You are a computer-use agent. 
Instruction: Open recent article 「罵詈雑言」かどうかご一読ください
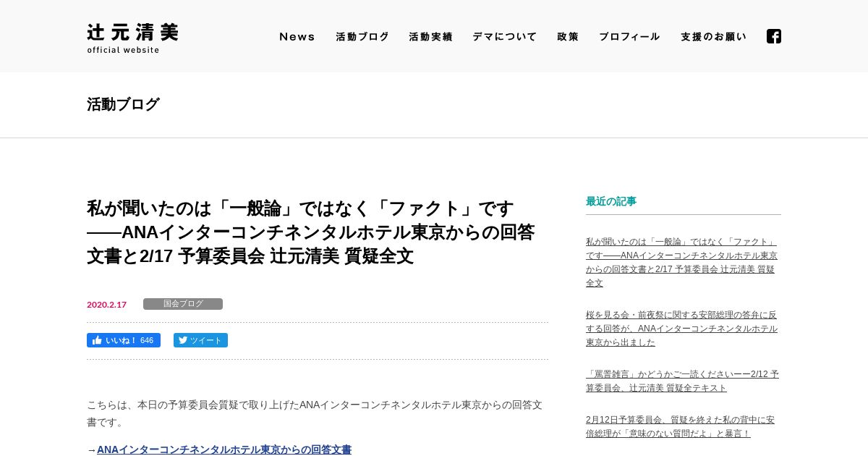click(x=682, y=381)
